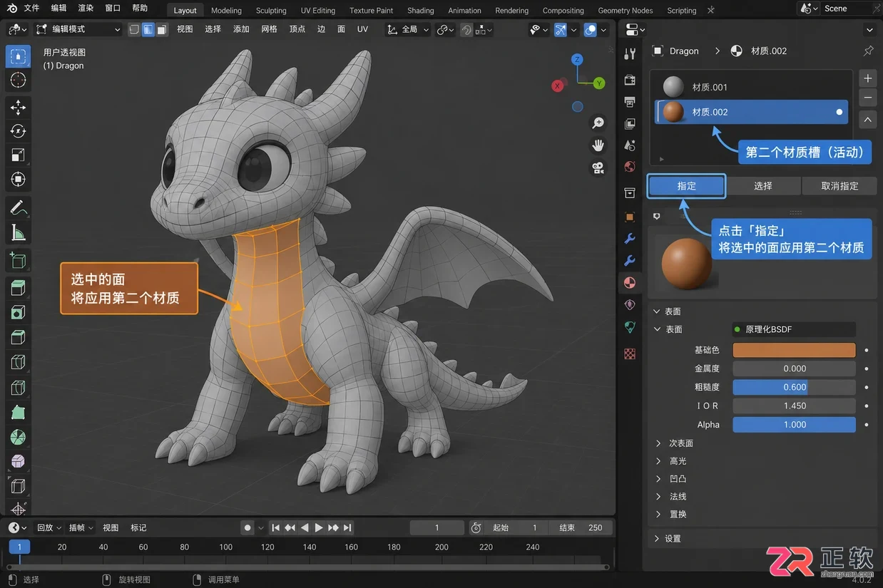
Task: Click the viewport zoom magnifier icon
Action: (598, 123)
